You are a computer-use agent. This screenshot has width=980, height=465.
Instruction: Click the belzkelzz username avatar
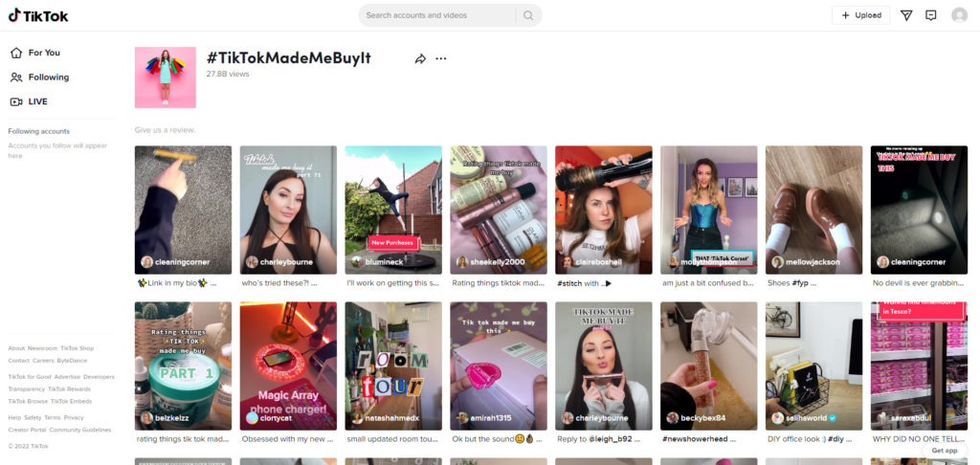[x=146, y=418]
